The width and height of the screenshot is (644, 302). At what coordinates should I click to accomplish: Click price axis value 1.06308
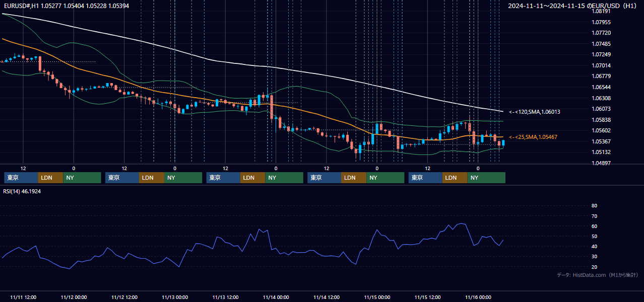point(601,98)
